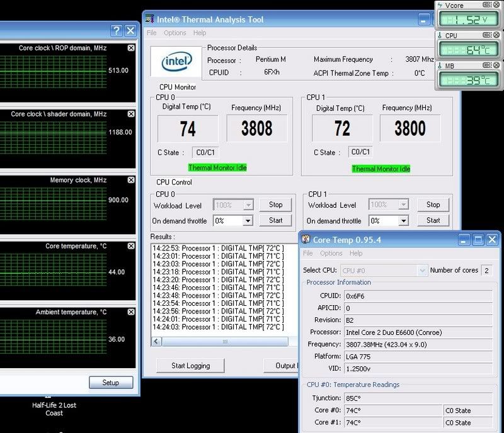
Task: Stop the CPU 0 workload
Action: click(x=275, y=205)
